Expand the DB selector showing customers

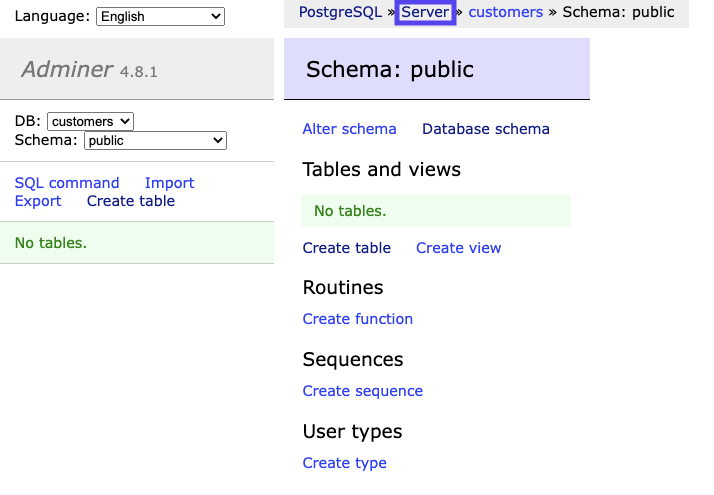click(90, 121)
